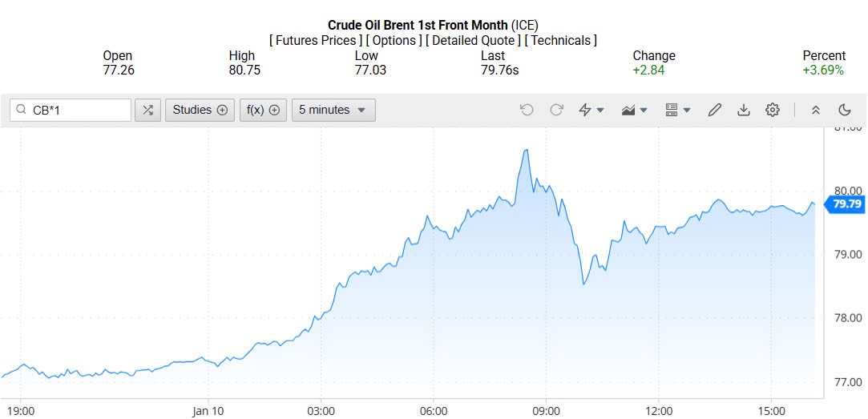Redo the chart action

556,110
